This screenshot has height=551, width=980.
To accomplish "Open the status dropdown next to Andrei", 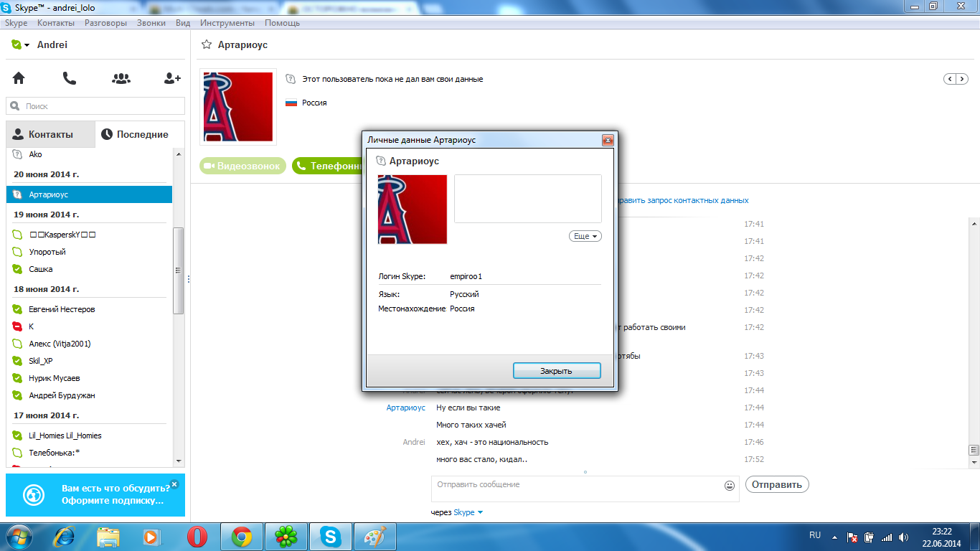I will [27, 45].
